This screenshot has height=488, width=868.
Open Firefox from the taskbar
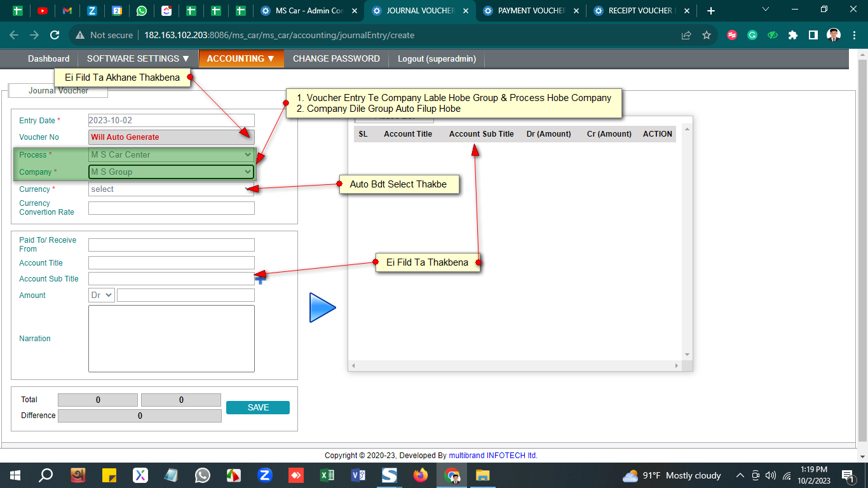[421, 475]
